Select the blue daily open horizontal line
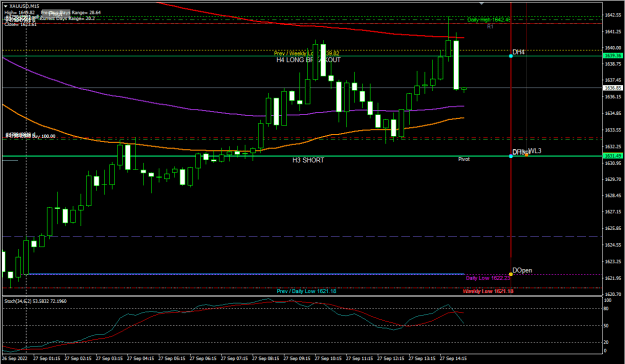The image size is (625, 364). [x=247, y=274]
